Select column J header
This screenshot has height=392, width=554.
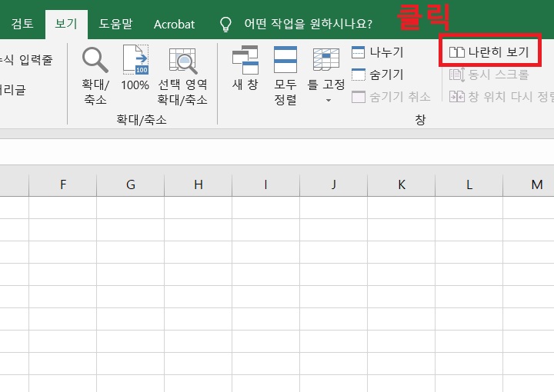[333, 184]
